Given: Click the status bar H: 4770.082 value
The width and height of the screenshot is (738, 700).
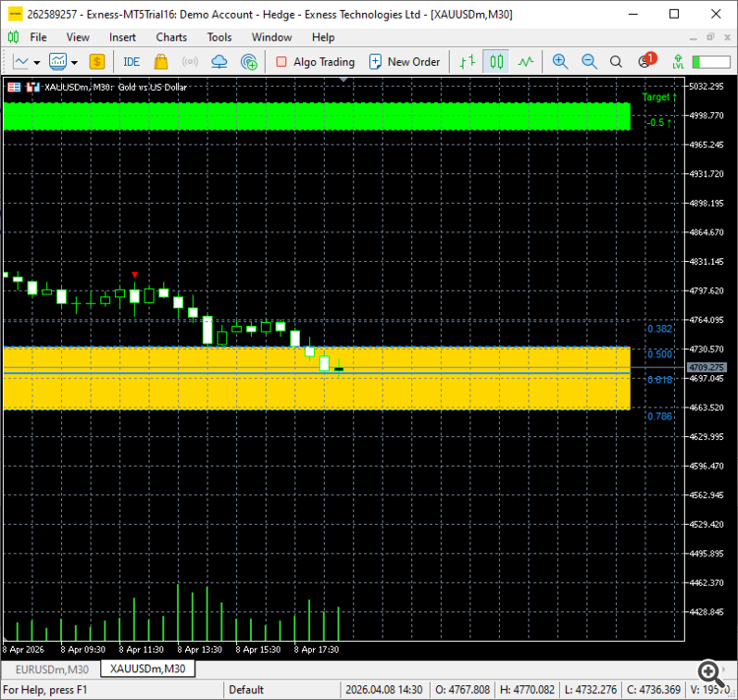Looking at the screenshot, I should [527, 690].
